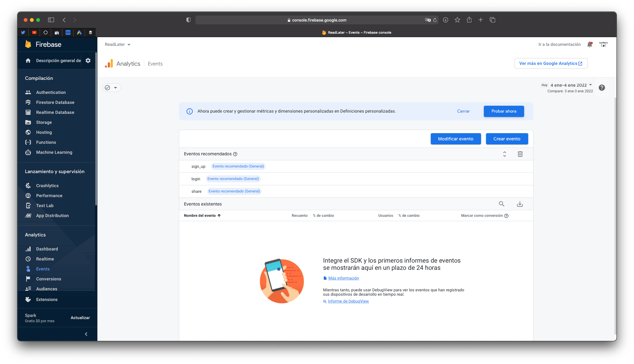Go to Conversions
The width and height of the screenshot is (634, 364).
[x=48, y=279]
